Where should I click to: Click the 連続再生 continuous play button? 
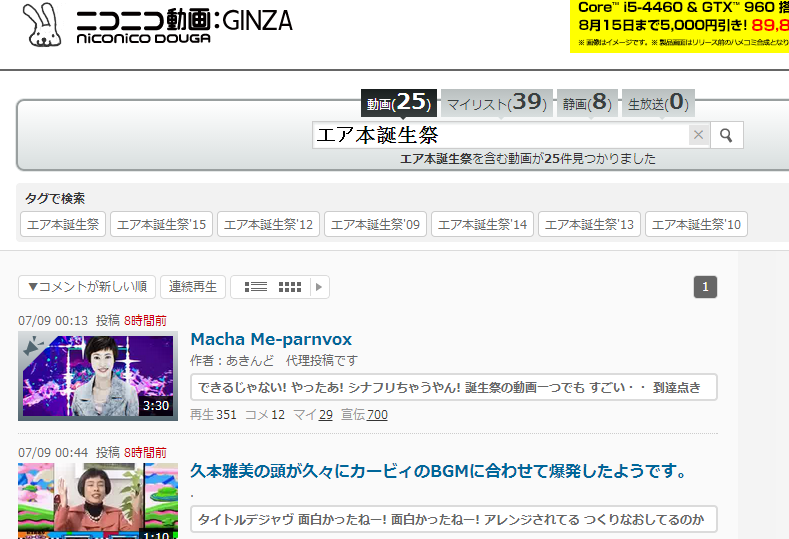tap(193, 287)
